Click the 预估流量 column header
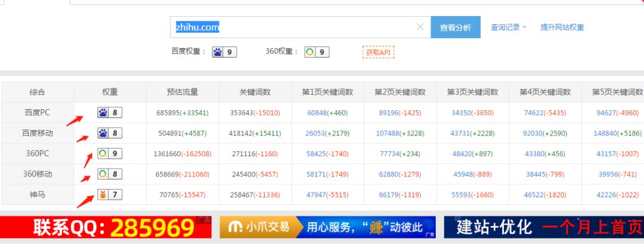The width and height of the screenshot is (644, 251). click(x=183, y=92)
